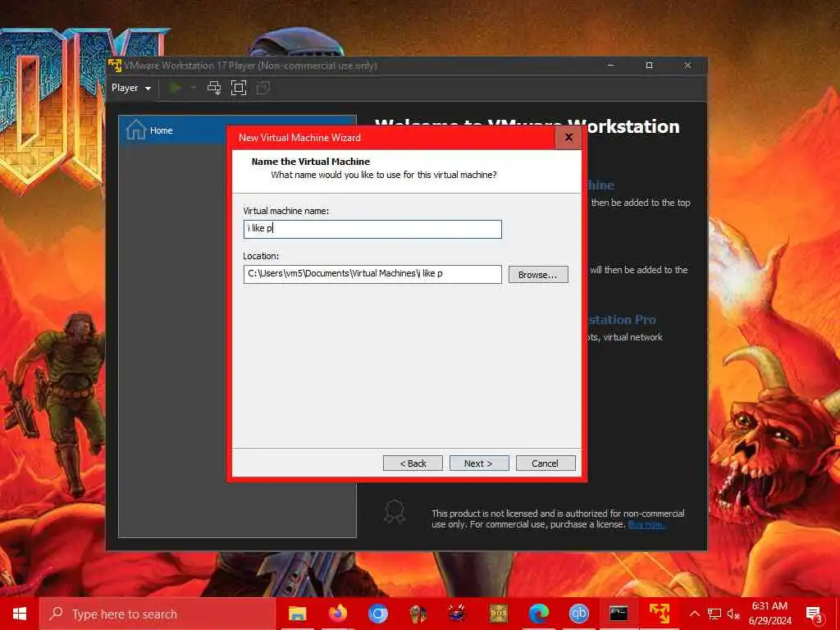Switch to the Command Prompt taskbar icon
840x630 pixels.
click(619, 614)
